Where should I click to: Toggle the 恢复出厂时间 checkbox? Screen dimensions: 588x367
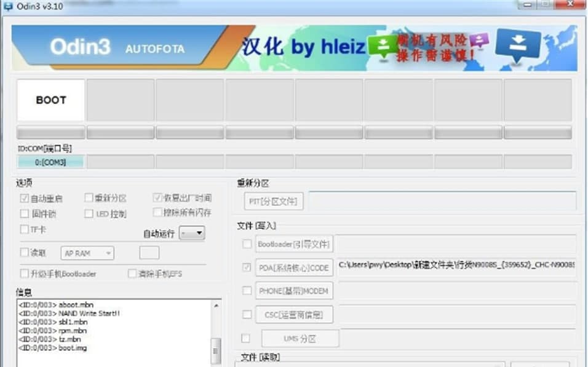(x=157, y=197)
